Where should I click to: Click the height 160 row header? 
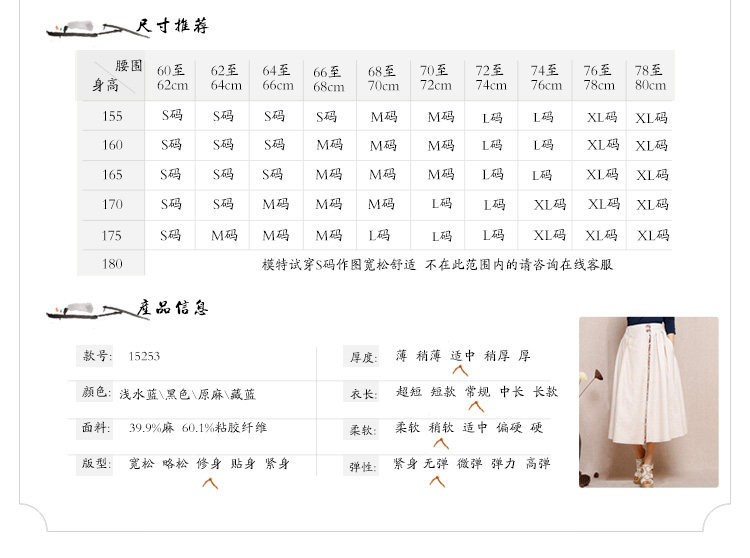tap(112, 145)
